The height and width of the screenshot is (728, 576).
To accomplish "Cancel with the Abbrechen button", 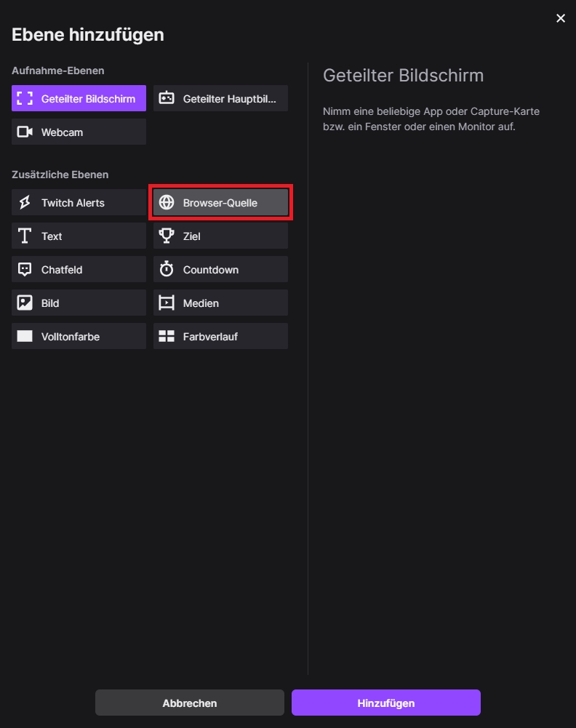I will point(190,703).
